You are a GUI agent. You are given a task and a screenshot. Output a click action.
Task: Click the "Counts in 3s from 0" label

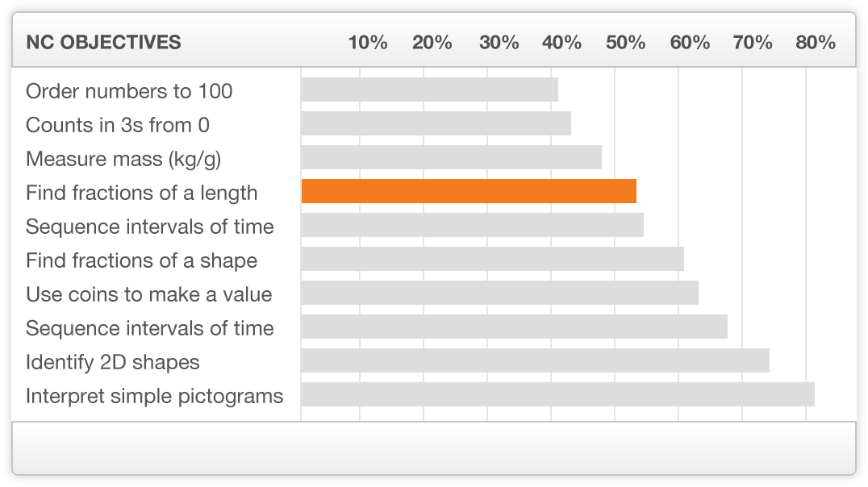[118, 125]
